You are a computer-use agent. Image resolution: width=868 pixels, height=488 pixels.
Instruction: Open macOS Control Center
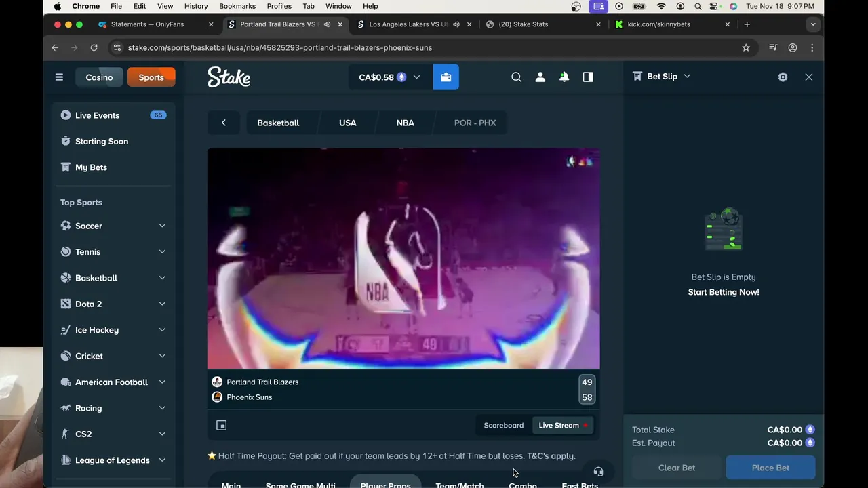pyautogui.click(x=715, y=6)
